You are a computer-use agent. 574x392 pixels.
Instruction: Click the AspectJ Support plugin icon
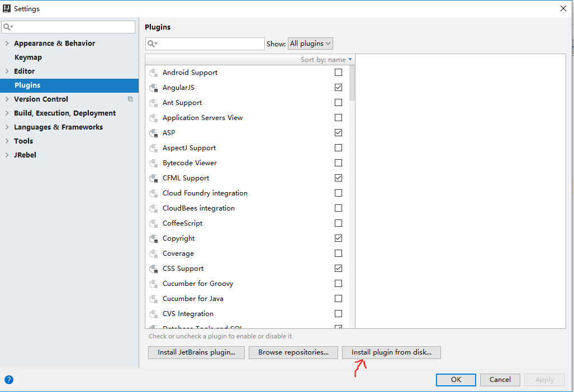pyautogui.click(x=153, y=148)
